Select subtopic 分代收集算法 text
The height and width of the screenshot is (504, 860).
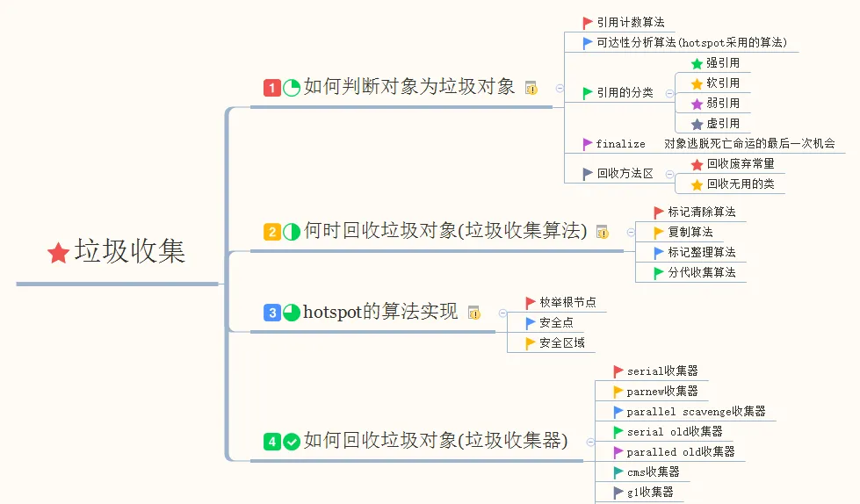[x=702, y=272]
